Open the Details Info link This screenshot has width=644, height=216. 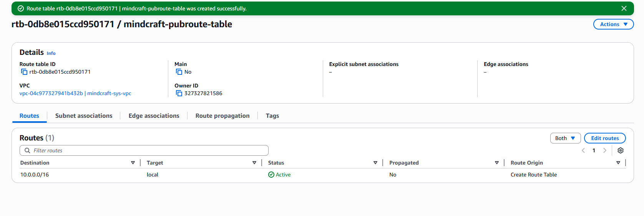51,53
